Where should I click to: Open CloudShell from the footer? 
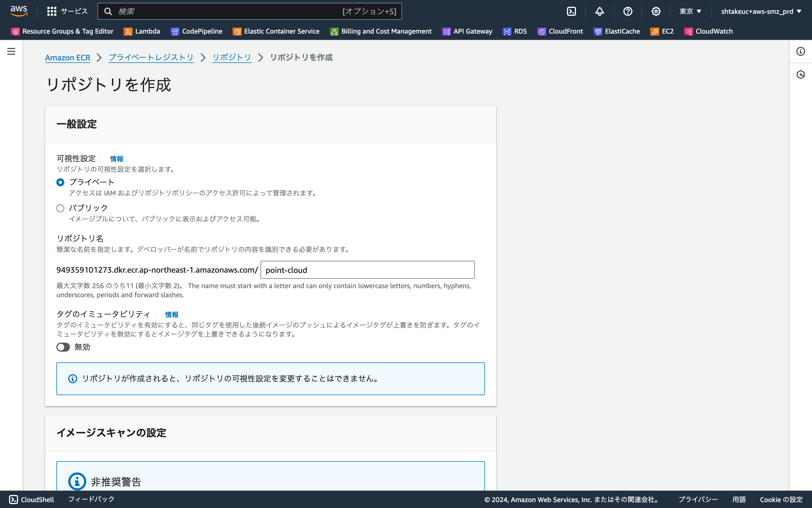(x=31, y=499)
